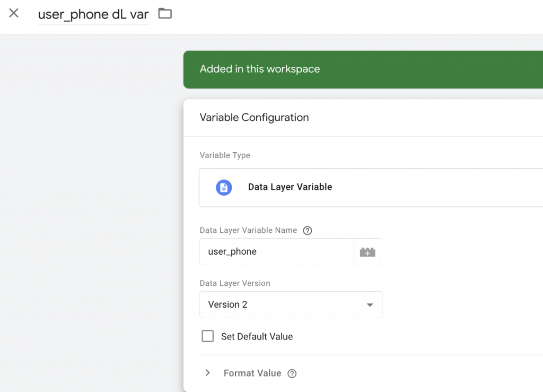Show help for Format Value

click(292, 373)
